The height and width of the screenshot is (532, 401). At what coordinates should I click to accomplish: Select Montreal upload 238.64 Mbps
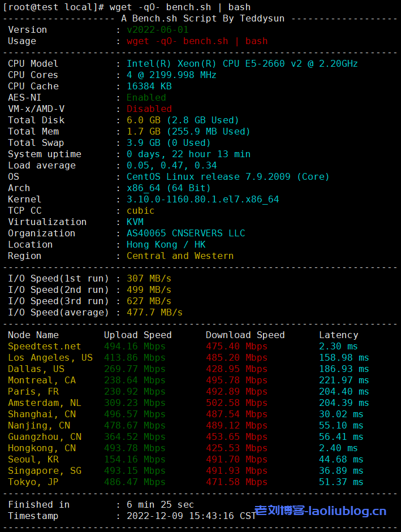pyautogui.click(x=135, y=380)
